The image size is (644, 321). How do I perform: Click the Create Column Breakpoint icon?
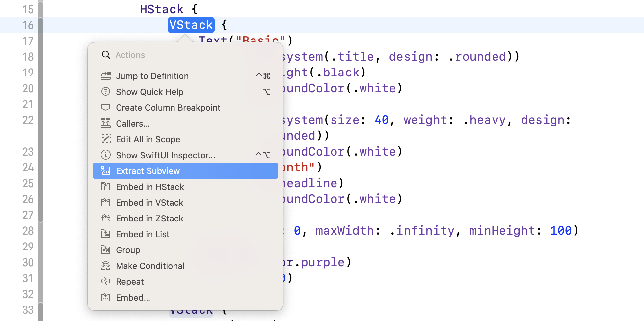pyautogui.click(x=105, y=107)
